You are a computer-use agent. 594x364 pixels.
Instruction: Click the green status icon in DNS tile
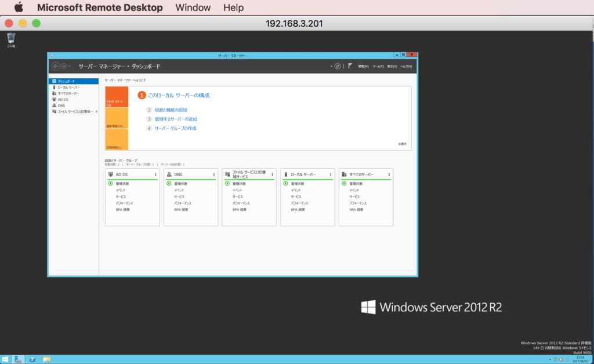click(x=169, y=184)
